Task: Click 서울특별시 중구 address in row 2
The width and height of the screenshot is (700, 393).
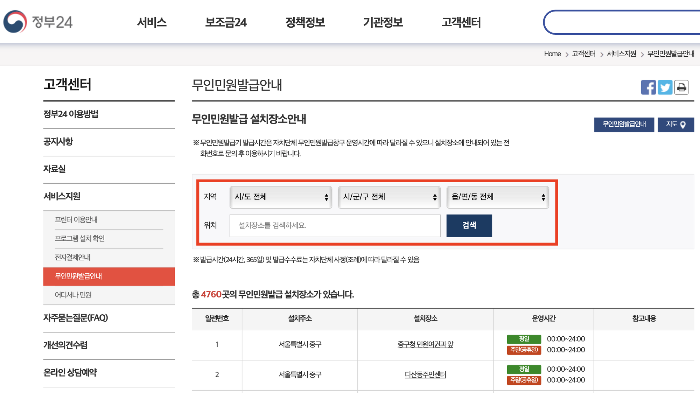Action: (x=300, y=375)
